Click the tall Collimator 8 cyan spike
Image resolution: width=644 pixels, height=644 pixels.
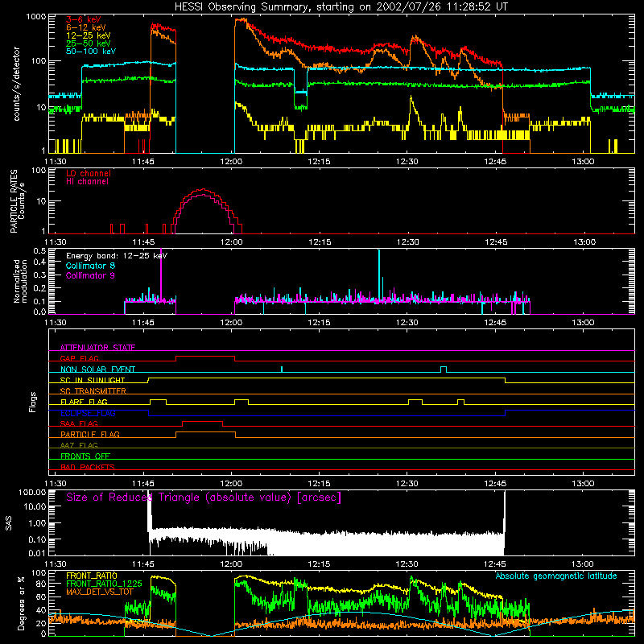click(379, 275)
